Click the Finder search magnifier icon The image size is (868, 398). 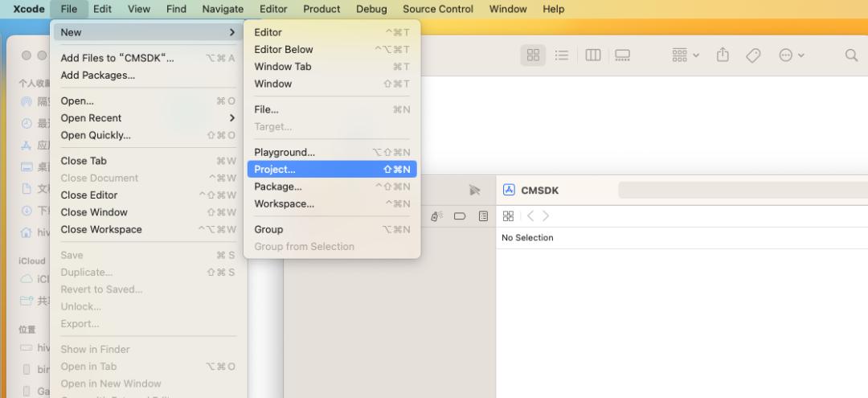click(851, 55)
